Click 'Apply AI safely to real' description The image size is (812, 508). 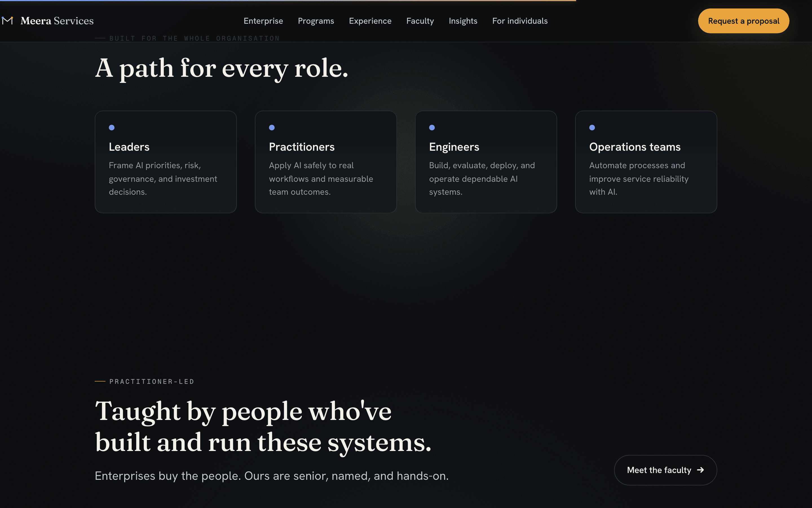(321, 178)
